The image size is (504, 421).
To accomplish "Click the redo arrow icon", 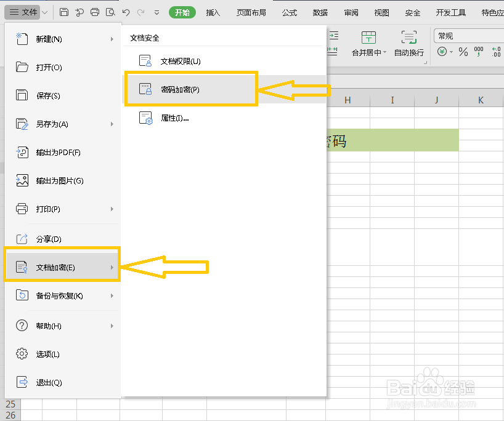I will 140,12.
